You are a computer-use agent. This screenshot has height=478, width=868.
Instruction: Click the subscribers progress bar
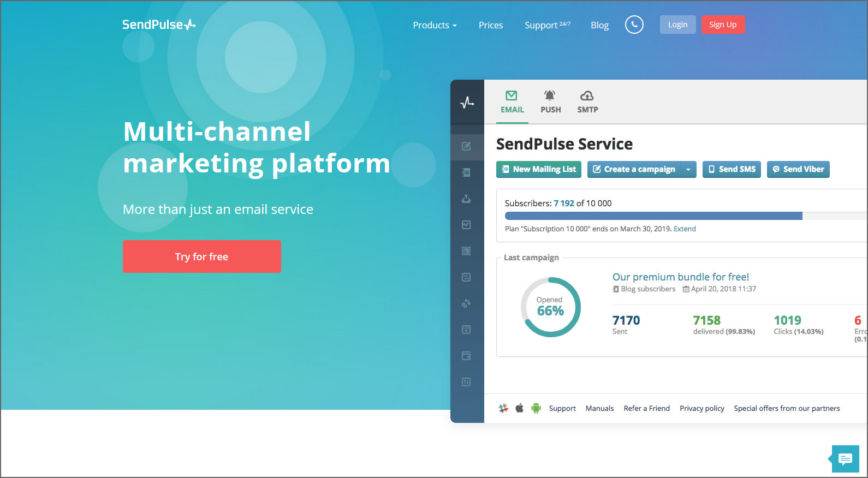click(x=686, y=216)
